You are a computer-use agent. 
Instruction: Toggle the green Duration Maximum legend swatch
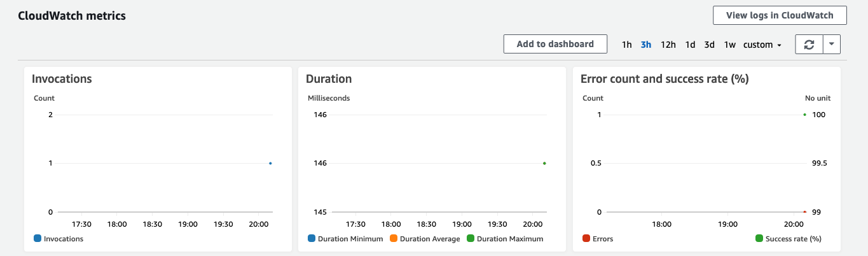tap(471, 239)
